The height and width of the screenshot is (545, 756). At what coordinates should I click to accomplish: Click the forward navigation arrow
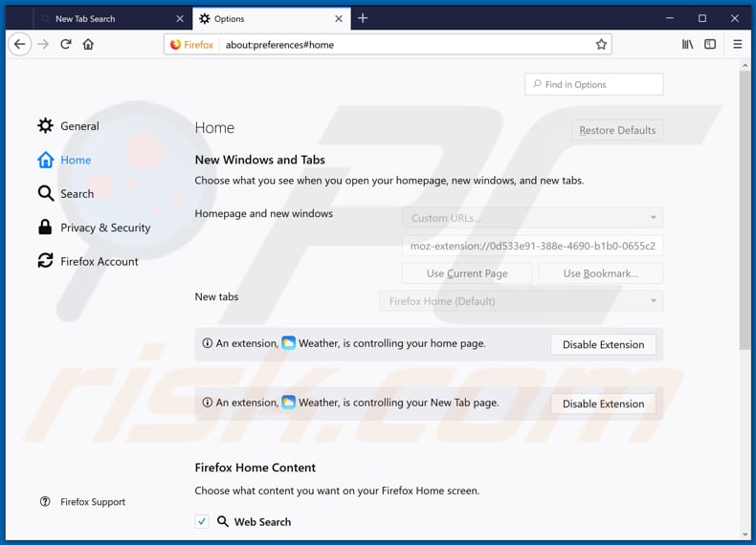point(43,44)
